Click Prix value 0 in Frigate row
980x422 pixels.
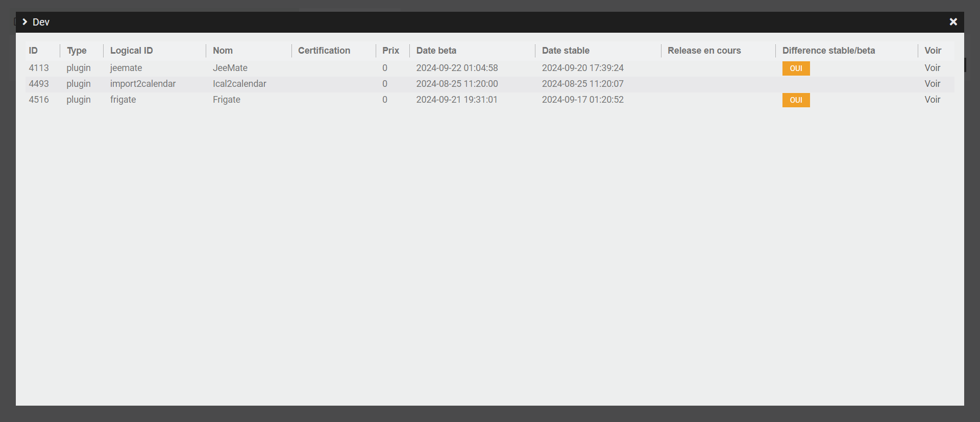(385, 100)
